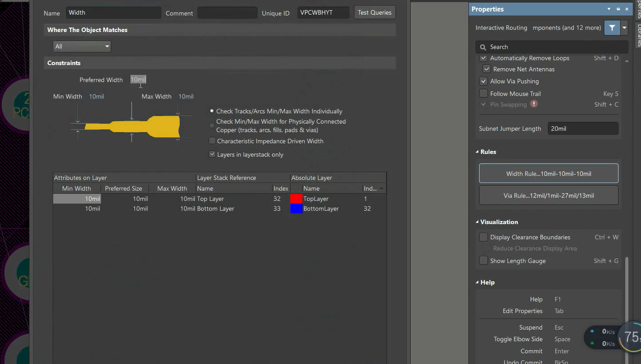Disable Remove Net Antennas
The width and height of the screenshot is (641, 364).
(x=487, y=68)
